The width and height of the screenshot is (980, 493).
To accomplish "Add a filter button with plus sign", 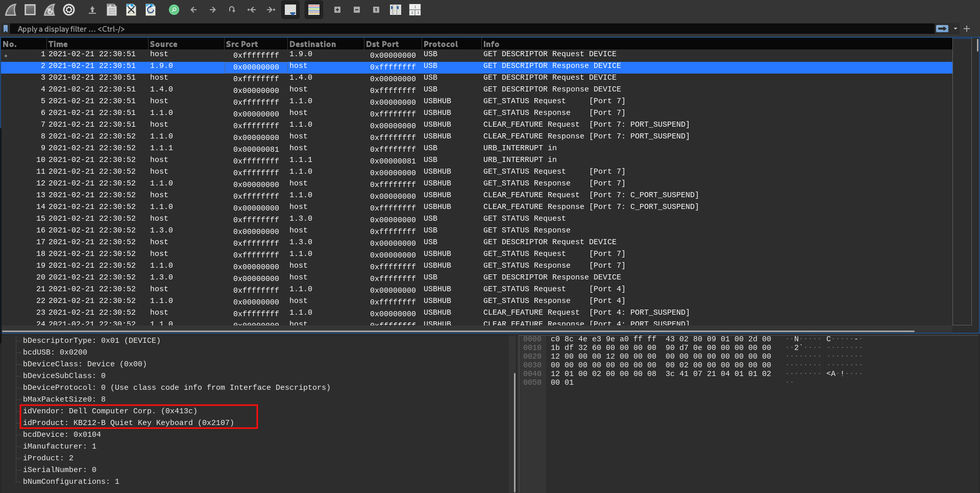I will 967,29.
